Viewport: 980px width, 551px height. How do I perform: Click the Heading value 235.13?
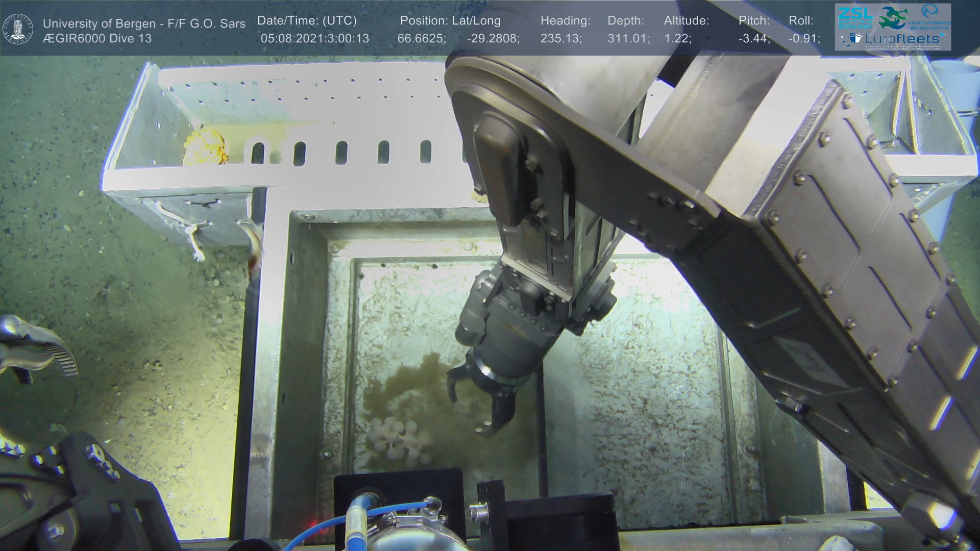[561, 39]
